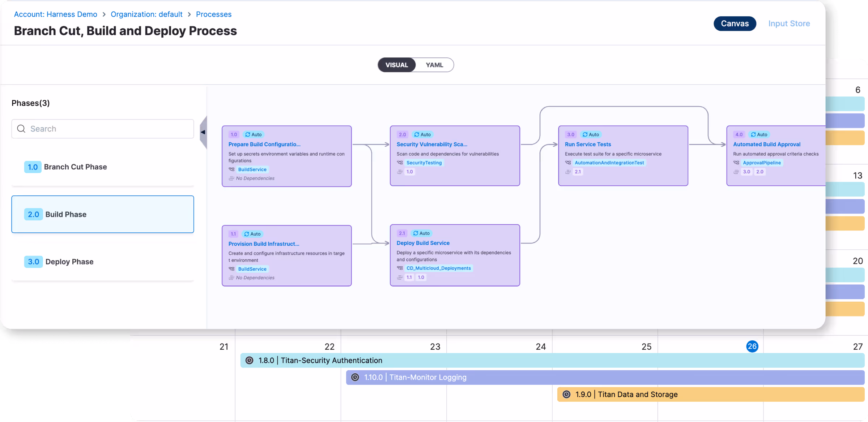Open the ApprovalPipeline link

pos(762,163)
